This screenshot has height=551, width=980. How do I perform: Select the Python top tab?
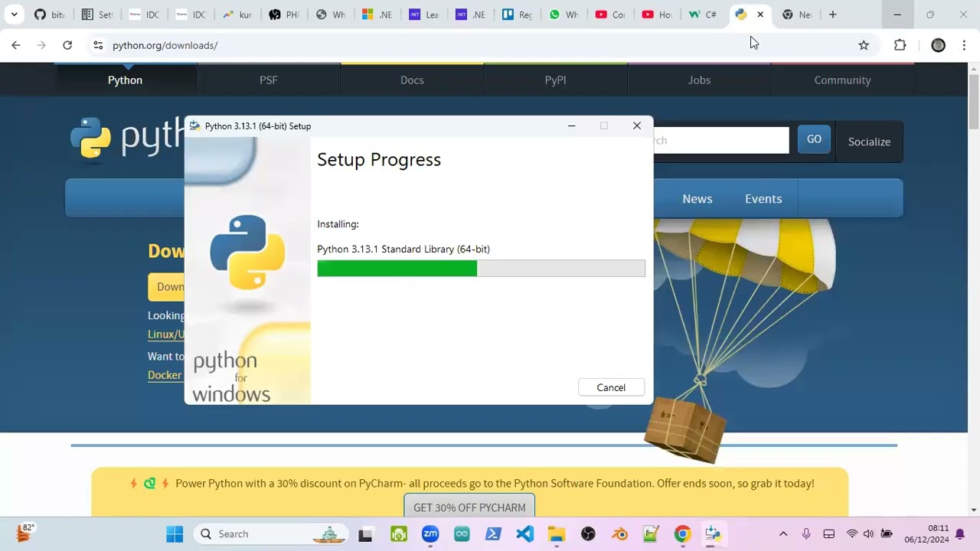(x=125, y=80)
